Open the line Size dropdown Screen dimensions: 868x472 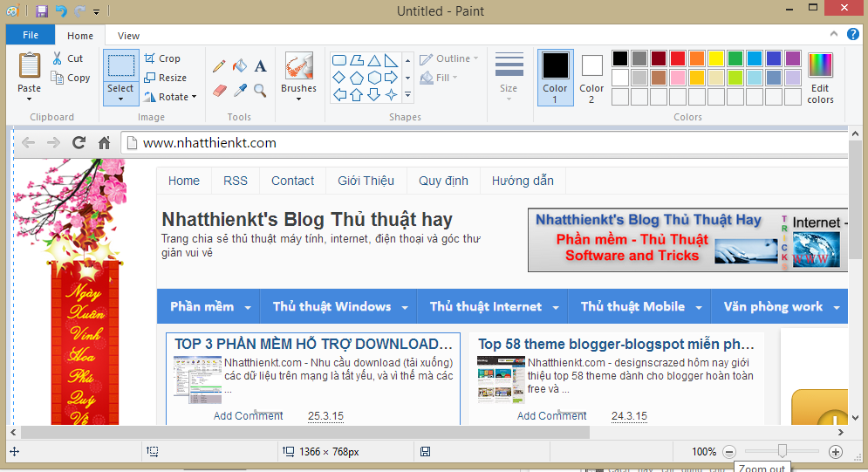(509, 78)
